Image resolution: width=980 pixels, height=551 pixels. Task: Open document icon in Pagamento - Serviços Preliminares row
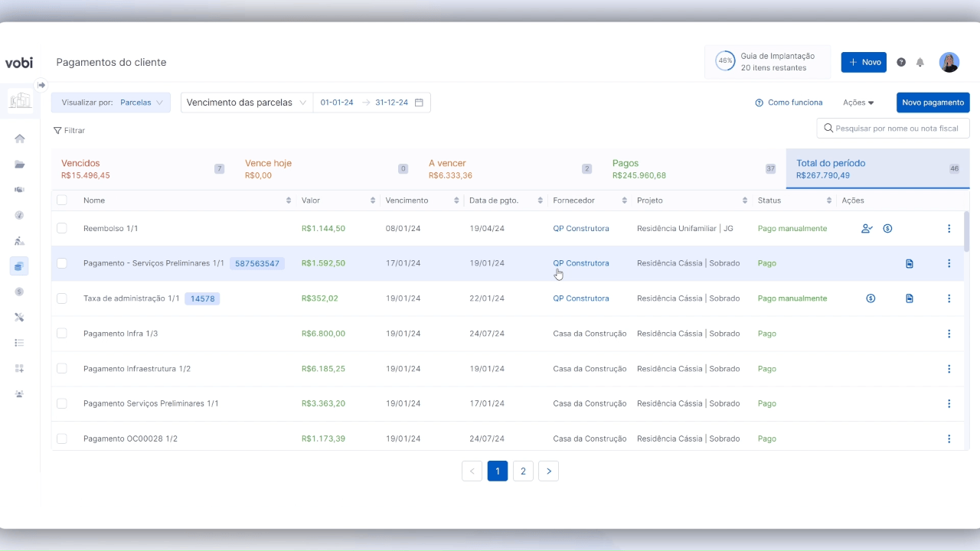click(x=910, y=263)
